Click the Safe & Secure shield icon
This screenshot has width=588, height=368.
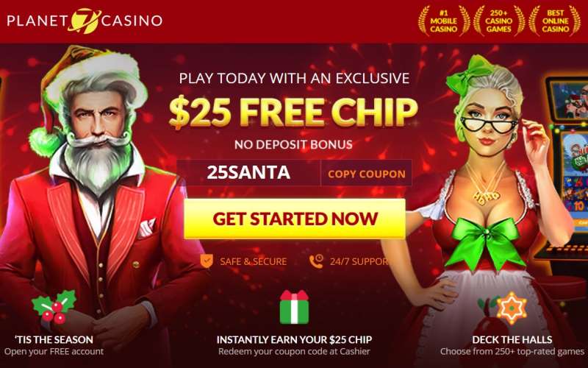(207, 261)
